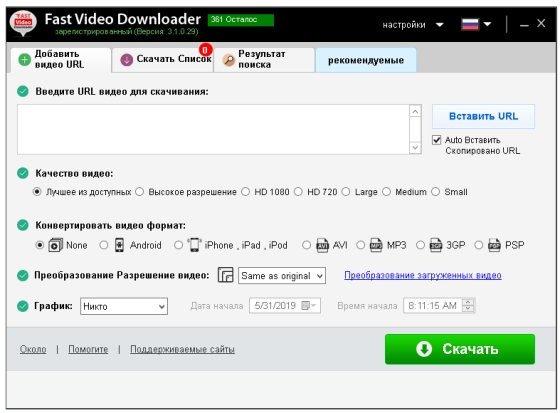Select Small video quality radio
This screenshot has width=560, height=413.
point(435,192)
